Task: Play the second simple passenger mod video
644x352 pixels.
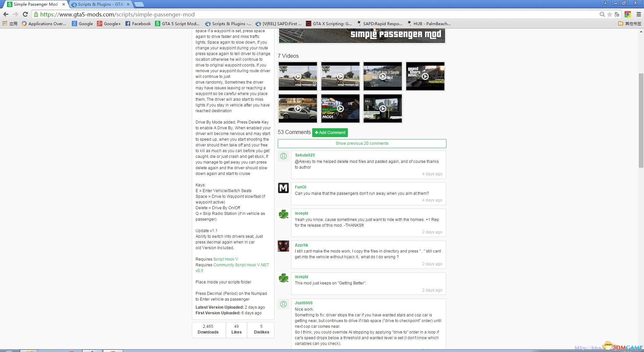Action: click(x=340, y=76)
